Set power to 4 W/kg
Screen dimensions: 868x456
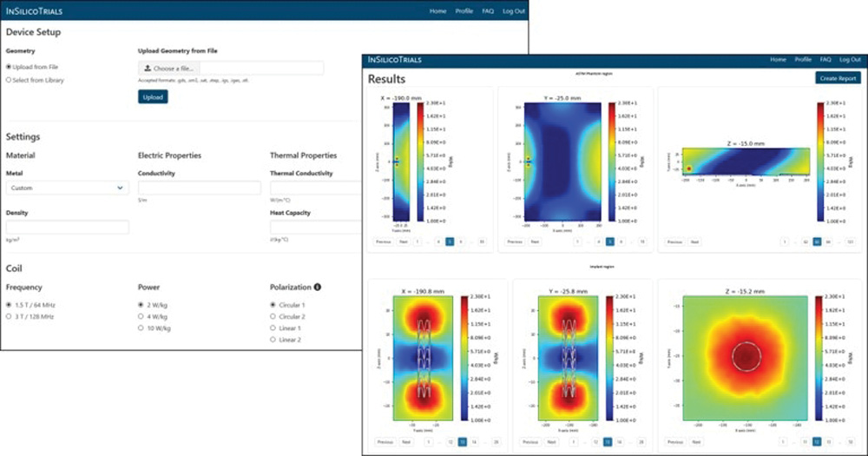tap(141, 317)
